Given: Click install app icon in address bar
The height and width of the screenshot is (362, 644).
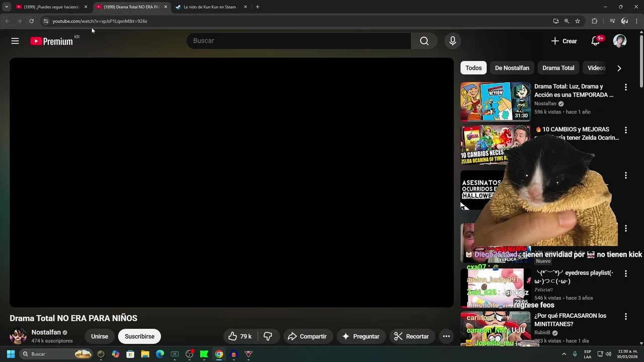Looking at the screenshot, I should click(556, 21).
